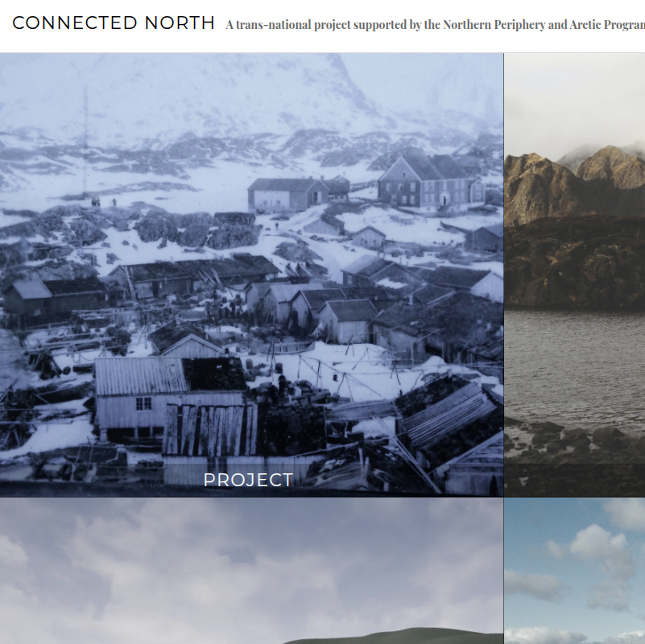
Task: Open the mountain lake photo tile
Action: [x=575, y=275]
